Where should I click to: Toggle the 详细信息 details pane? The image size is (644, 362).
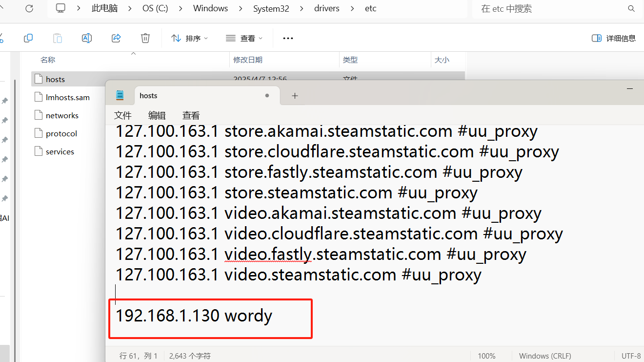tap(614, 38)
